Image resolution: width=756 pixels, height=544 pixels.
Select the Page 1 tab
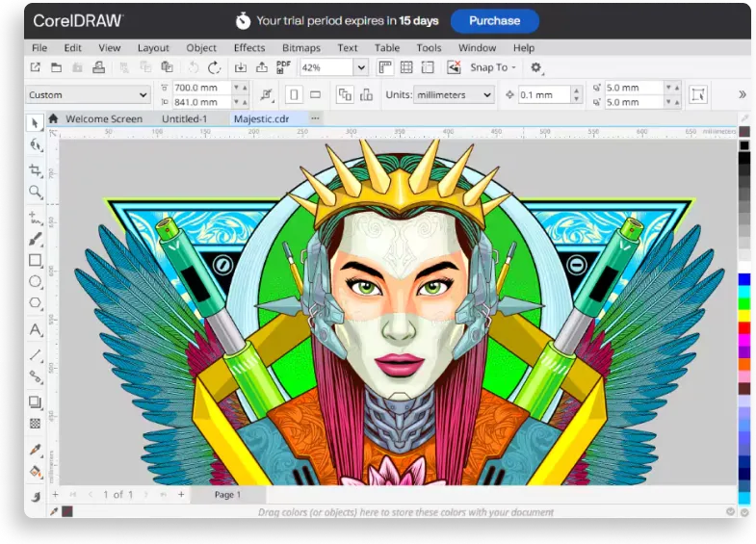(227, 495)
